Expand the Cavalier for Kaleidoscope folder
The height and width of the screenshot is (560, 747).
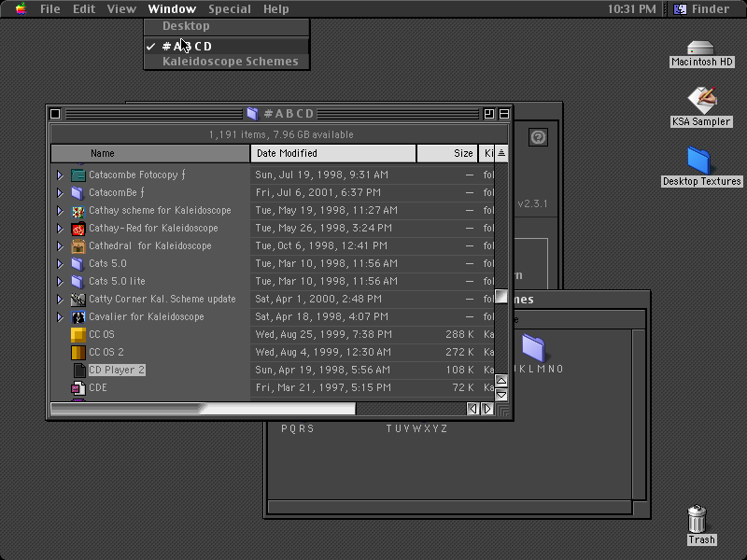tap(60, 316)
